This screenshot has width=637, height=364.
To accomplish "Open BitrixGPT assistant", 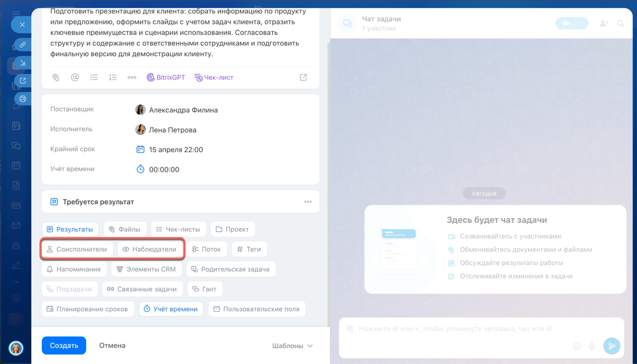I will pos(166,78).
